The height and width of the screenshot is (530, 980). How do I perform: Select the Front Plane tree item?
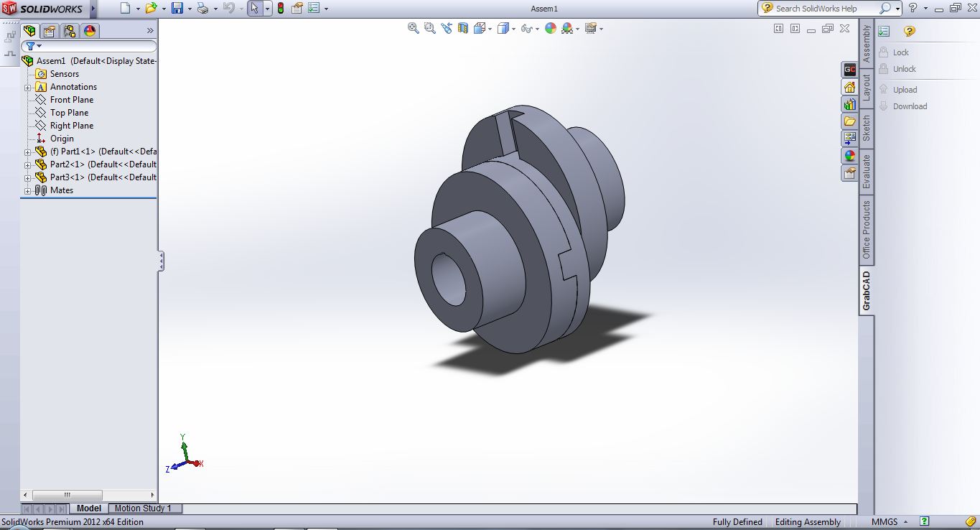pyautogui.click(x=72, y=100)
